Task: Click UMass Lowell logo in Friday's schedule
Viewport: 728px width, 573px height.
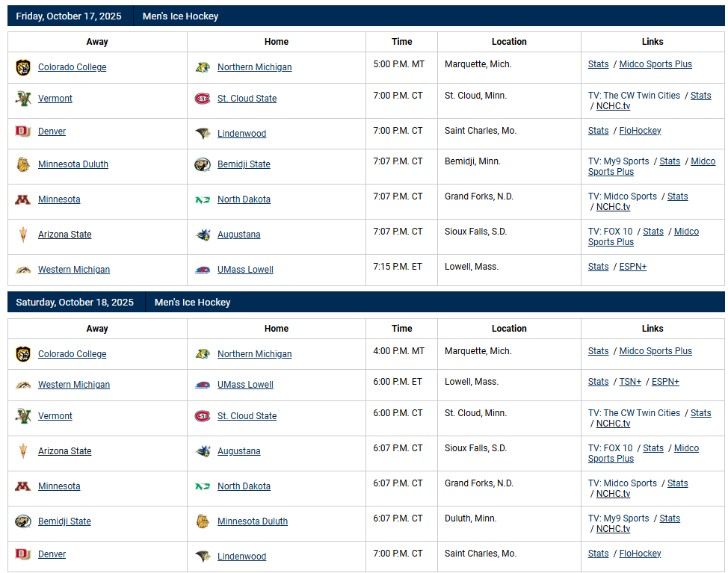Action: coord(203,270)
